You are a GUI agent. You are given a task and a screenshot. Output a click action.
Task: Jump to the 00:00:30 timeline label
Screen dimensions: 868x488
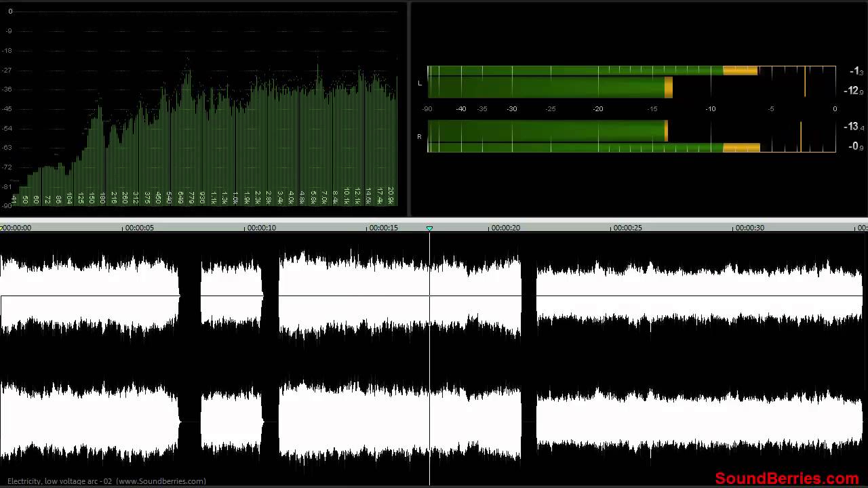click(x=750, y=228)
